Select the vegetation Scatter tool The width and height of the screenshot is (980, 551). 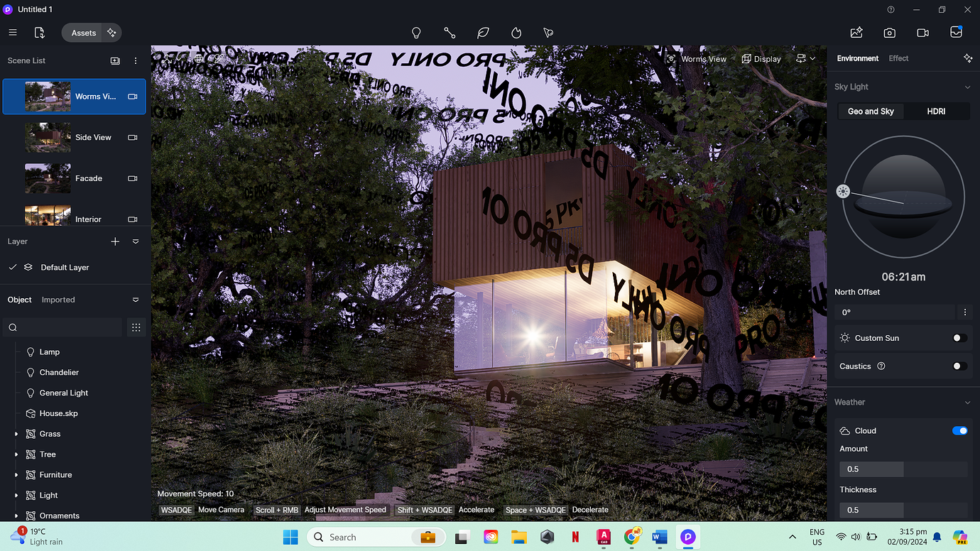click(483, 33)
